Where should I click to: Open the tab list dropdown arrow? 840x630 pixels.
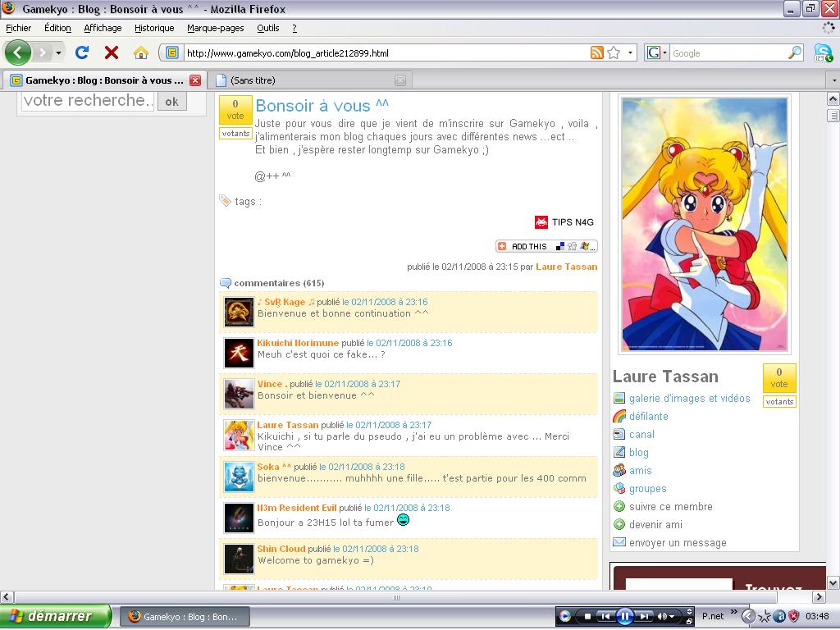click(833, 80)
